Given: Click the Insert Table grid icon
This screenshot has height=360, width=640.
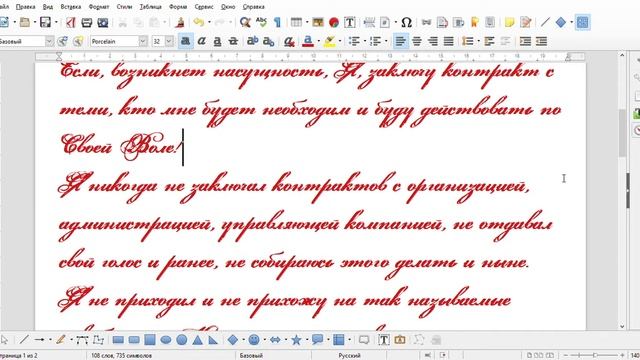Looking at the screenshot, I should point(296,22).
